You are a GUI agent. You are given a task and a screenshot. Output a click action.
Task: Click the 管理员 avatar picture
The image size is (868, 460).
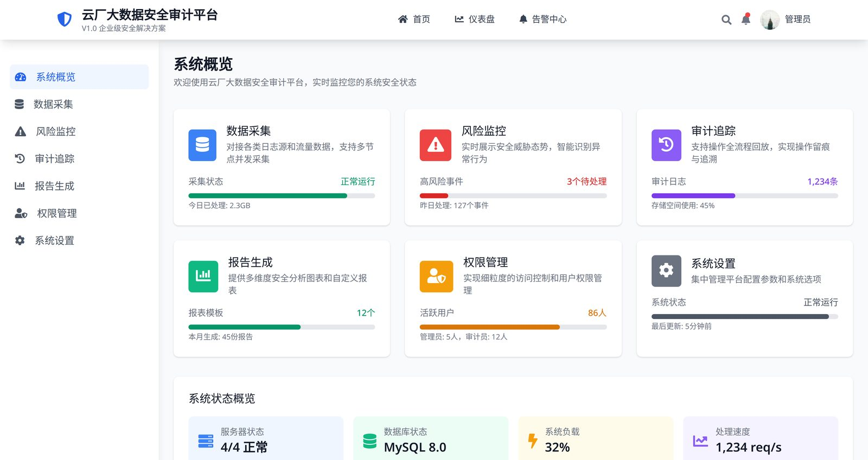pos(770,20)
